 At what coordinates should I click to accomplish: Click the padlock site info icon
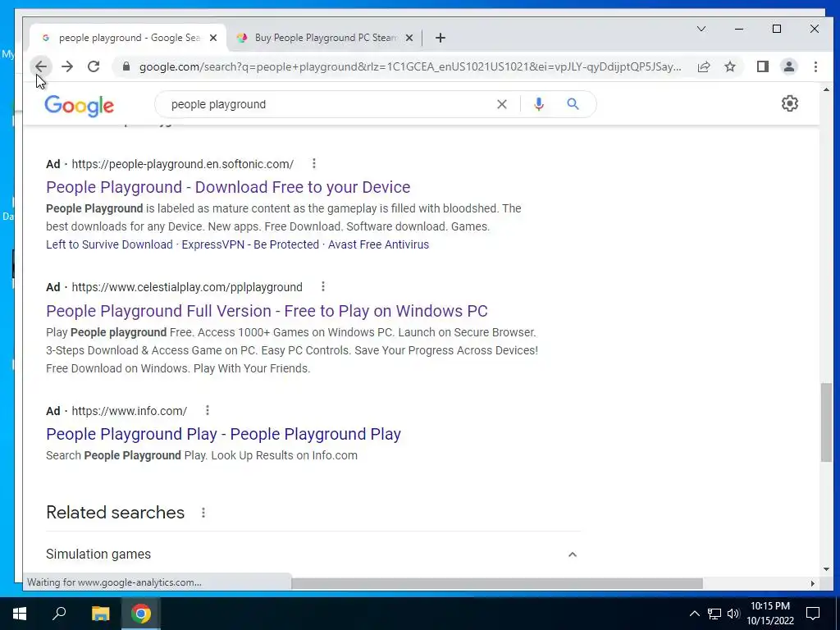point(126,66)
